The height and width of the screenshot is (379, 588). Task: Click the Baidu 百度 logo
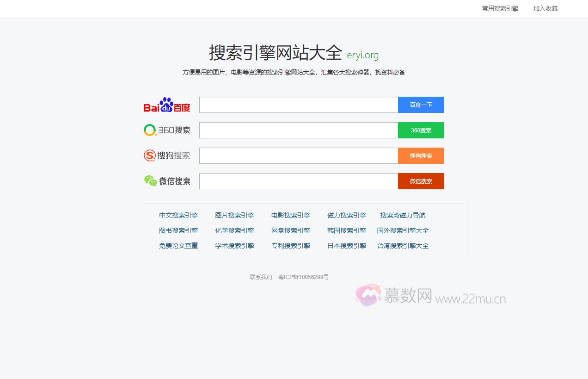click(x=167, y=105)
